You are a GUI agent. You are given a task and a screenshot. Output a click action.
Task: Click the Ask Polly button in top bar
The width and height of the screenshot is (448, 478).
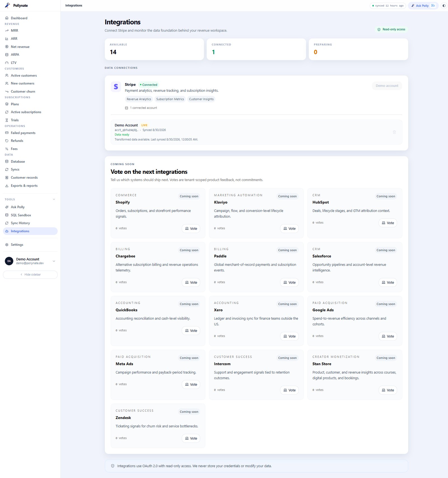pos(423,6)
